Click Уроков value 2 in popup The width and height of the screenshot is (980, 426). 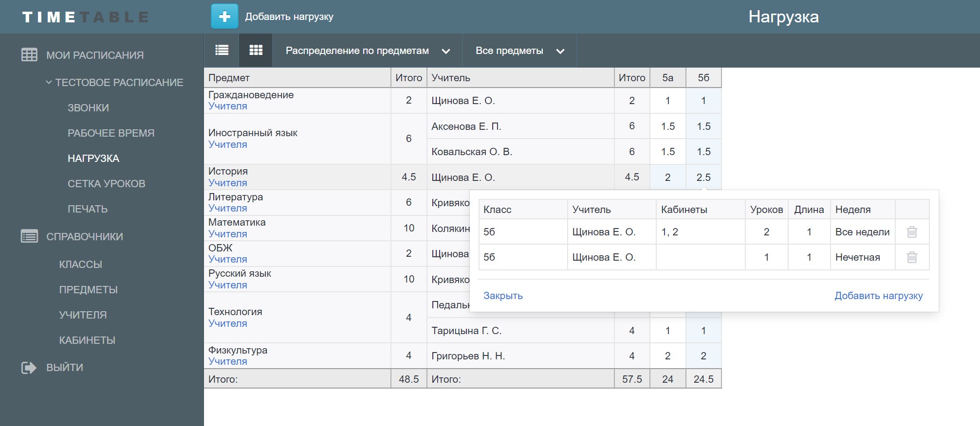pyautogui.click(x=766, y=232)
